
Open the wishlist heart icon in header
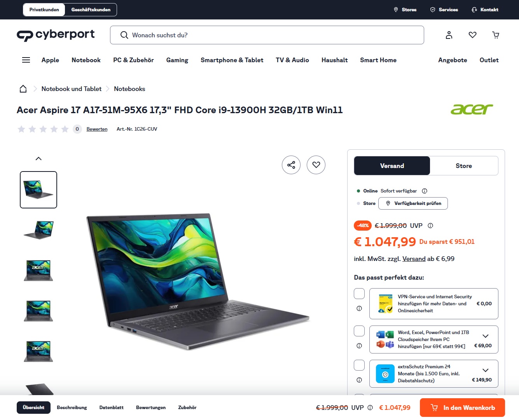(472, 35)
